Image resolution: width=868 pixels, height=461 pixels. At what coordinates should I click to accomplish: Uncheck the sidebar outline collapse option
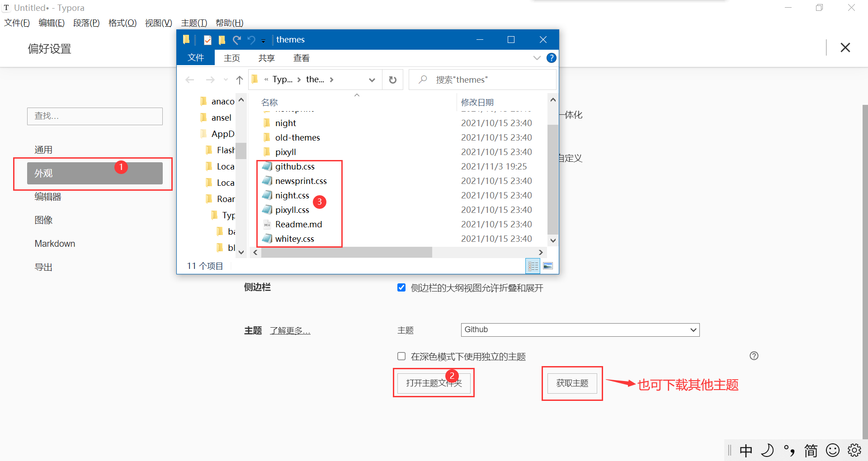401,287
